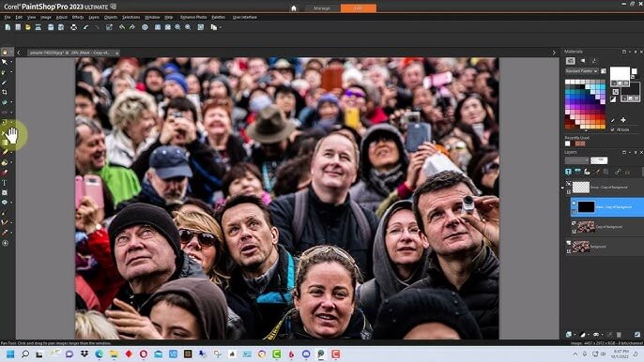The image size is (644, 362).
Task: Click the layer opacity value field
Action: (599, 160)
